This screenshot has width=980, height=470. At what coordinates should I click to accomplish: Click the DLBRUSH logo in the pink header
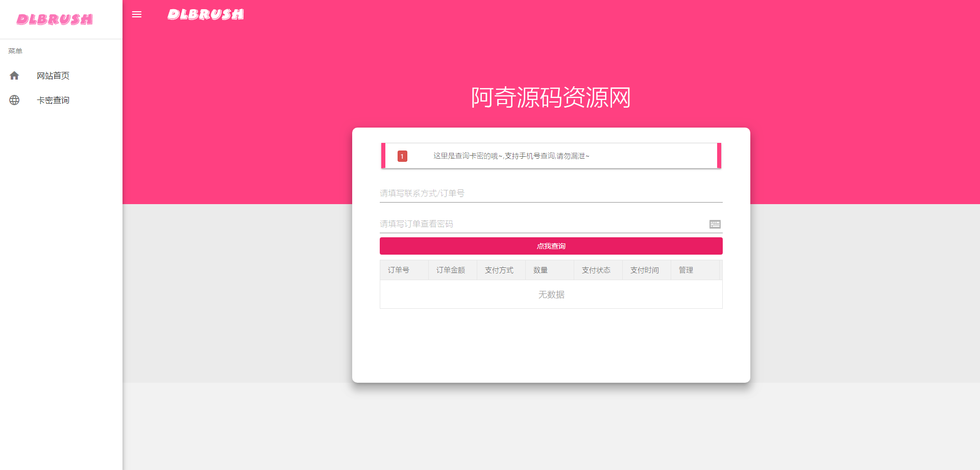[205, 14]
